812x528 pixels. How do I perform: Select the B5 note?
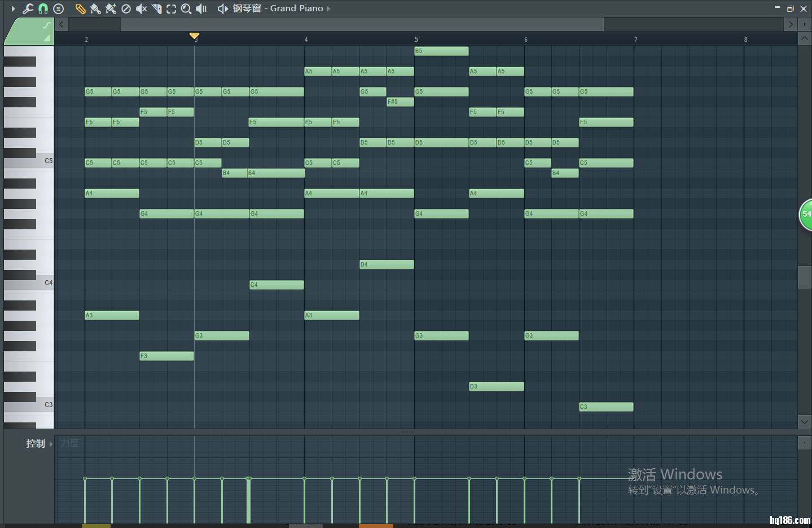click(x=441, y=51)
